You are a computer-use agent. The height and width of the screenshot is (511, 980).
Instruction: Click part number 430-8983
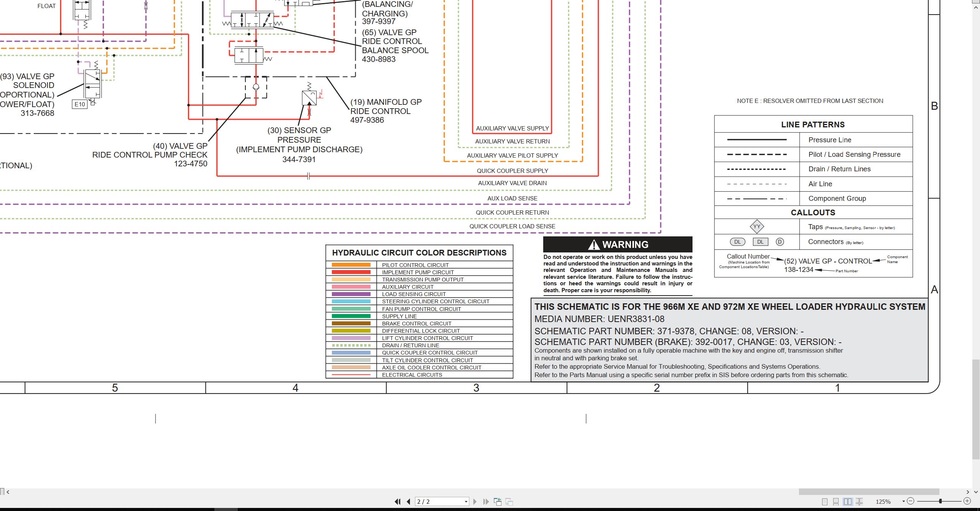pos(379,59)
